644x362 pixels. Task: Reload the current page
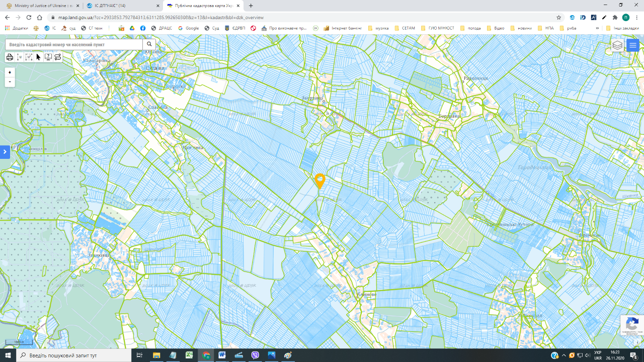(29, 17)
